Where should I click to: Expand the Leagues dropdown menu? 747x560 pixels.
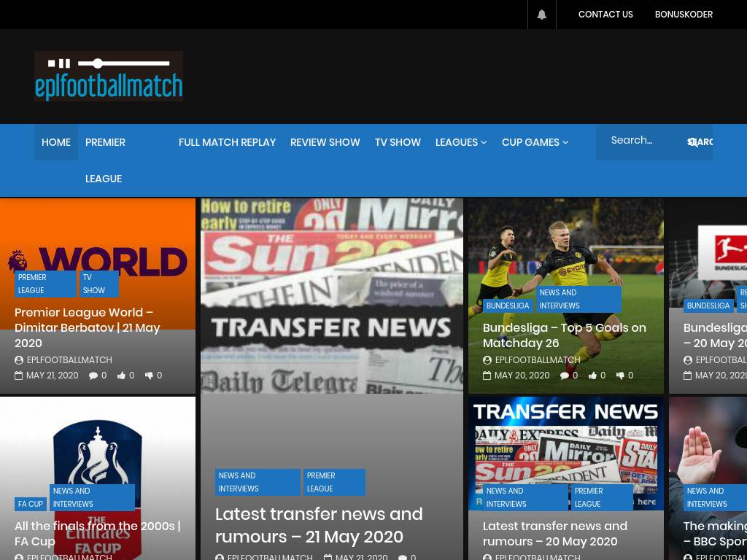pos(460,142)
